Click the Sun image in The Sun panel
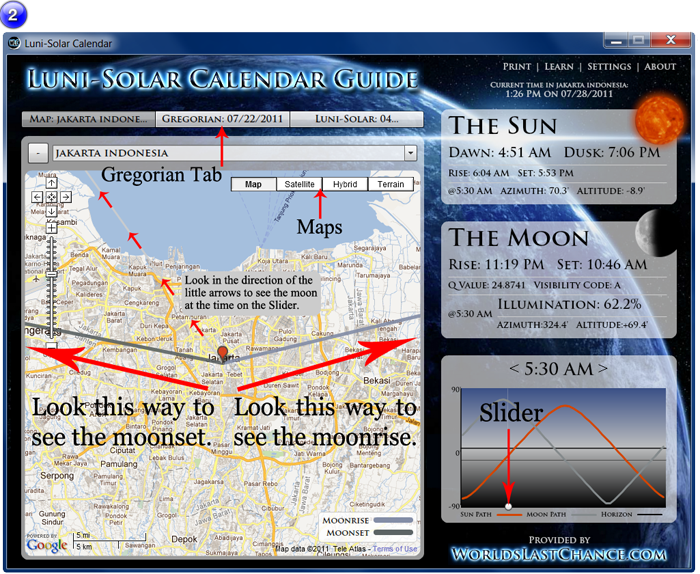Image resolution: width=700 pixels, height=574 pixels. 658,121
